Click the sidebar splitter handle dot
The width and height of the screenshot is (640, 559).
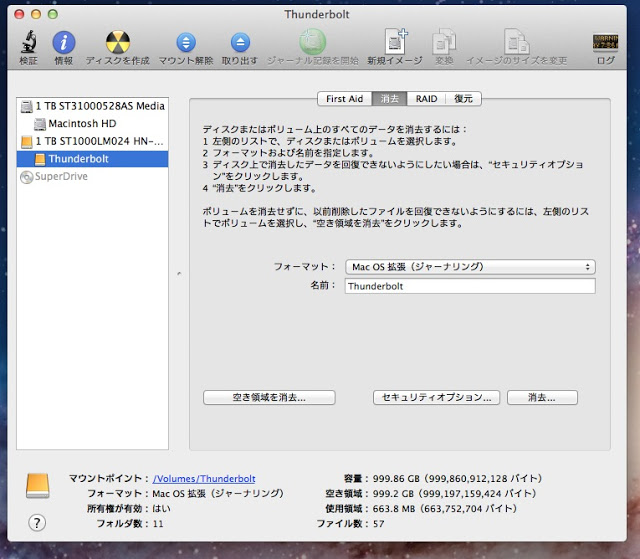179,273
